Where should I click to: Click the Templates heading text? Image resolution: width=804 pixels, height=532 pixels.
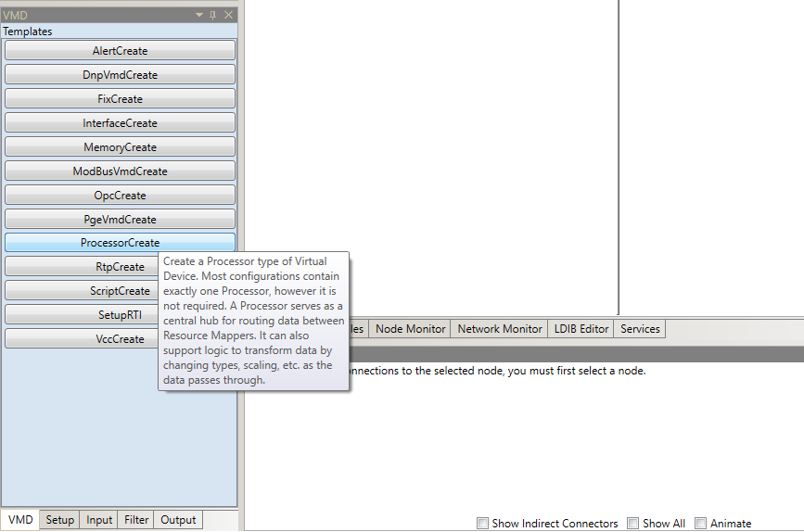point(28,32)
